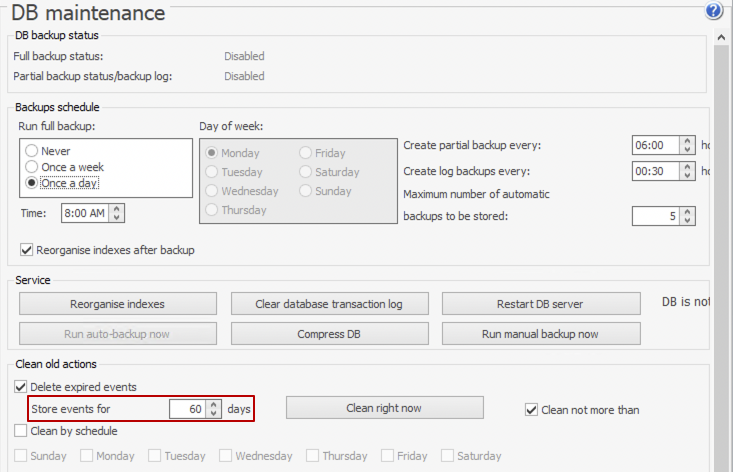Select the Never full backup option

[32, 150]
